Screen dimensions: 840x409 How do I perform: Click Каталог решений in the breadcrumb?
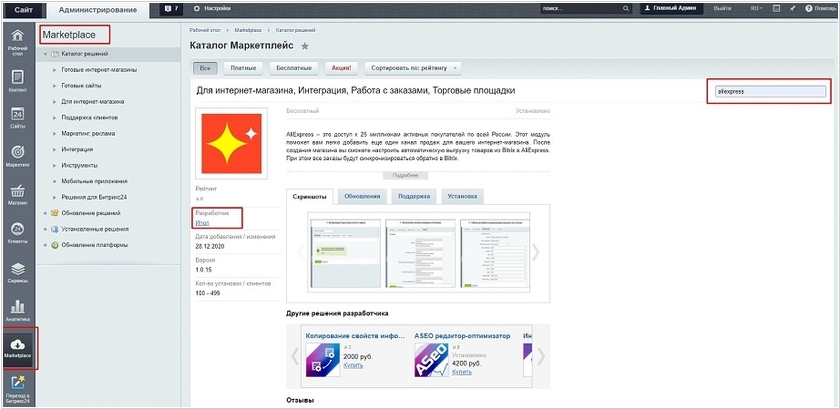[295, 30]
